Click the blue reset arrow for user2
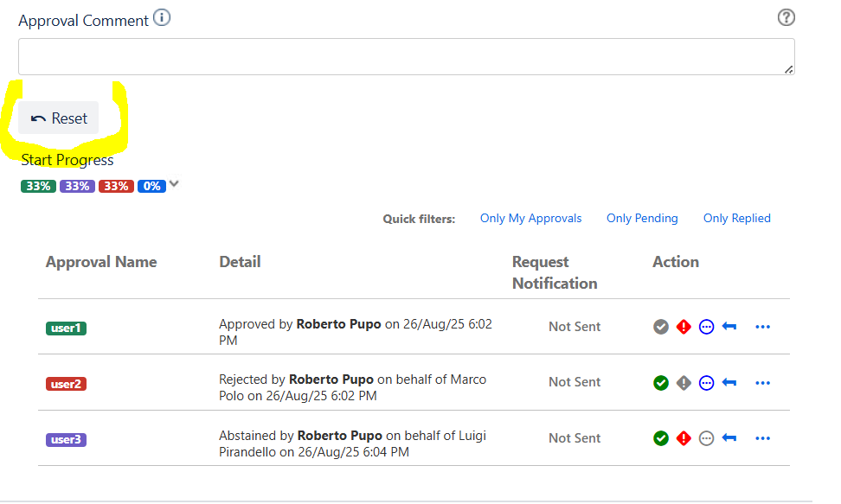The image size is (841, 504). point(729,383)
